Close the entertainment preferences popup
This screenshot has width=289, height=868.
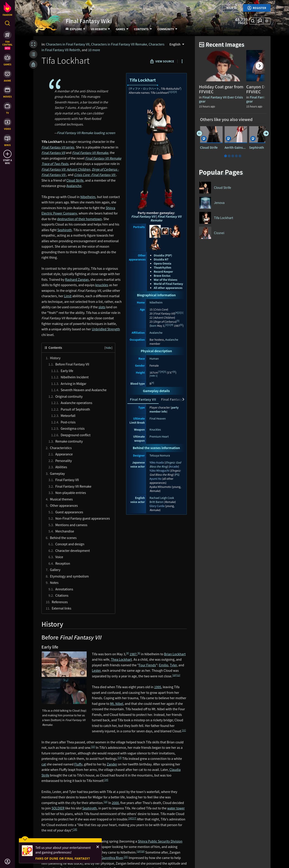pyautogui.click(x=97, y=846)
